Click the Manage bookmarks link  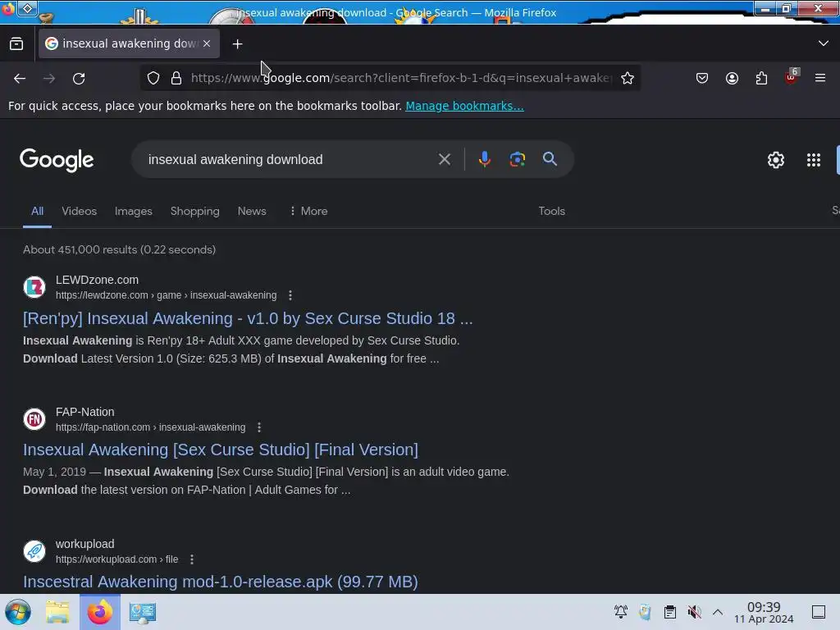[464, 106]
